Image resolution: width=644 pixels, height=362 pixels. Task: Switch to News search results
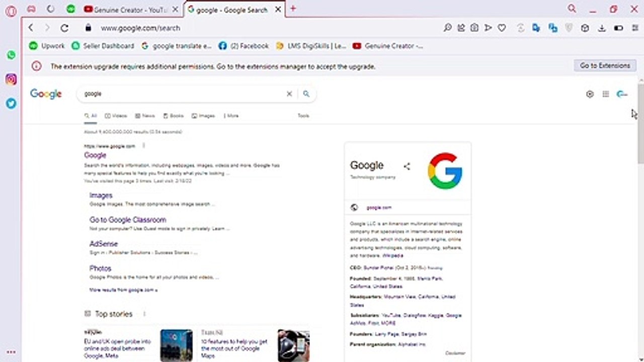145,116
